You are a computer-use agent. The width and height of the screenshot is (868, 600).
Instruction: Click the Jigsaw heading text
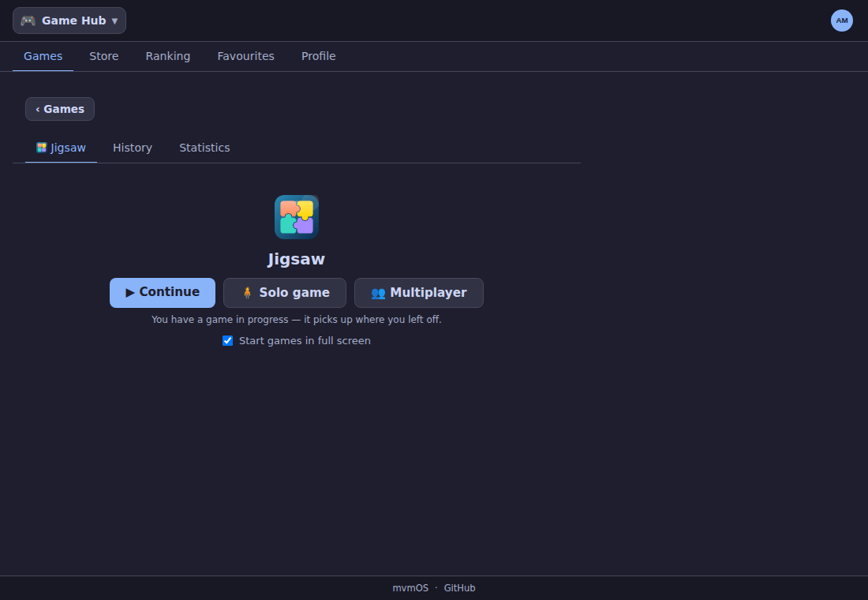click(296, 259)
